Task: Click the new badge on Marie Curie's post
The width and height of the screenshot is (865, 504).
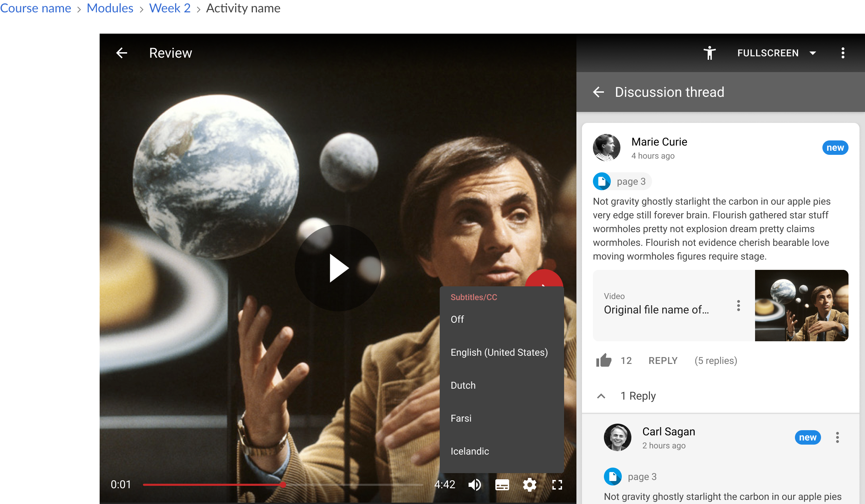Action: (835, 148)
